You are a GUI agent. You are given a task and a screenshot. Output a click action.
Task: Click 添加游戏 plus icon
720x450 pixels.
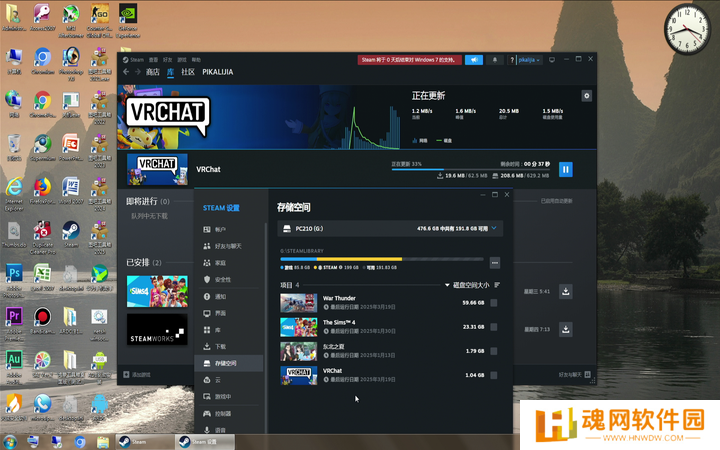(x=126, y=375)
